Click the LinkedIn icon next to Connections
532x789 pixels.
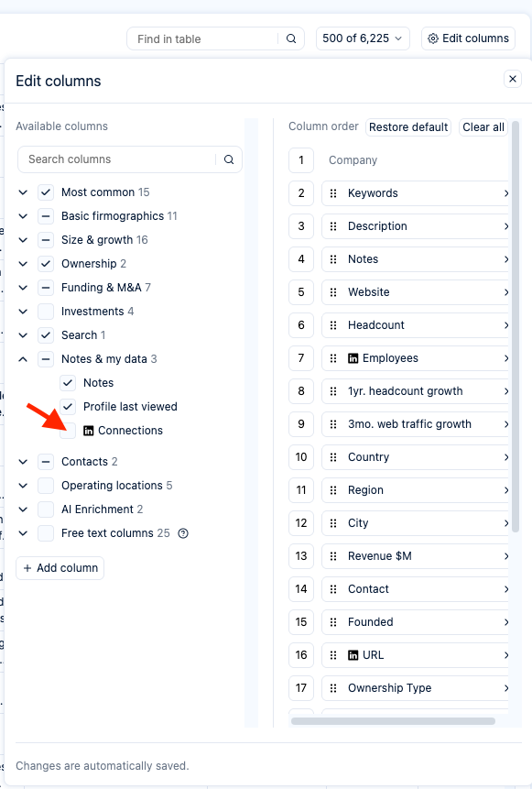tap(89, 431)
